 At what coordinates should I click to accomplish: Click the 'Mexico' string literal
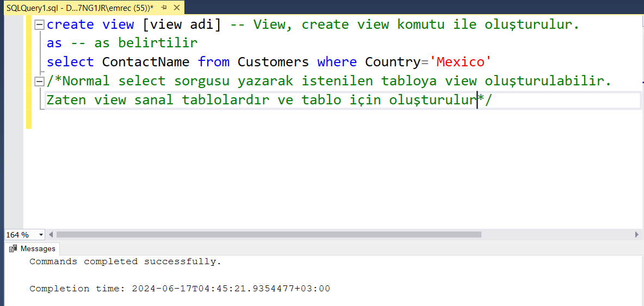(x=460, y=62)
